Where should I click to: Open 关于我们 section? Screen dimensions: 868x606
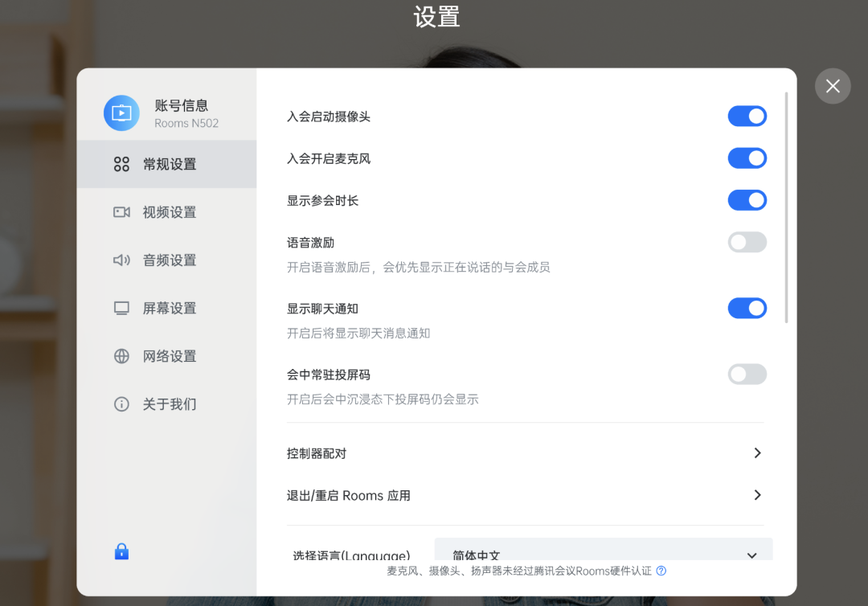(166, 404)
